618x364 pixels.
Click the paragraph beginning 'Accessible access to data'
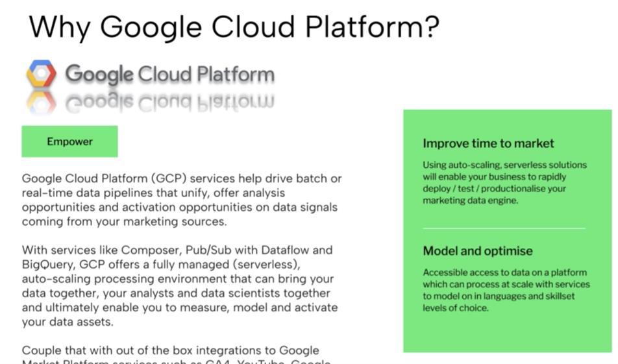(506, 290)
